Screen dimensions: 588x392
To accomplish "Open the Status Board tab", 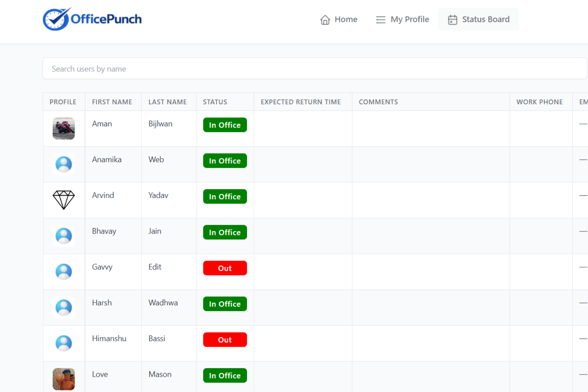I will click(486, 19).
